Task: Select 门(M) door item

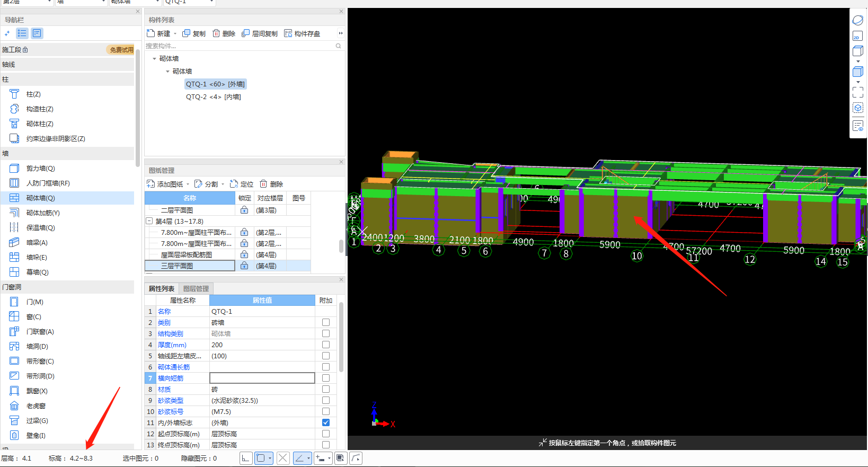Action: [x=35, y=302]
